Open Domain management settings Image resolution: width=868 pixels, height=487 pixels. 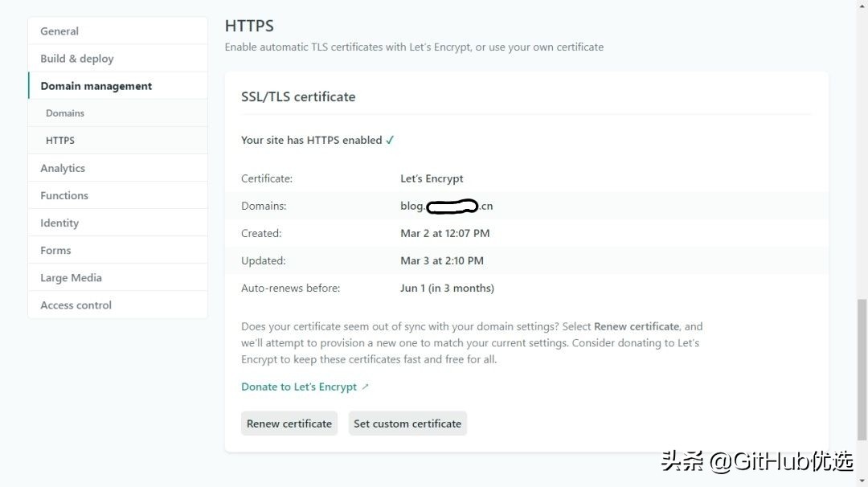tap(96, 85)
